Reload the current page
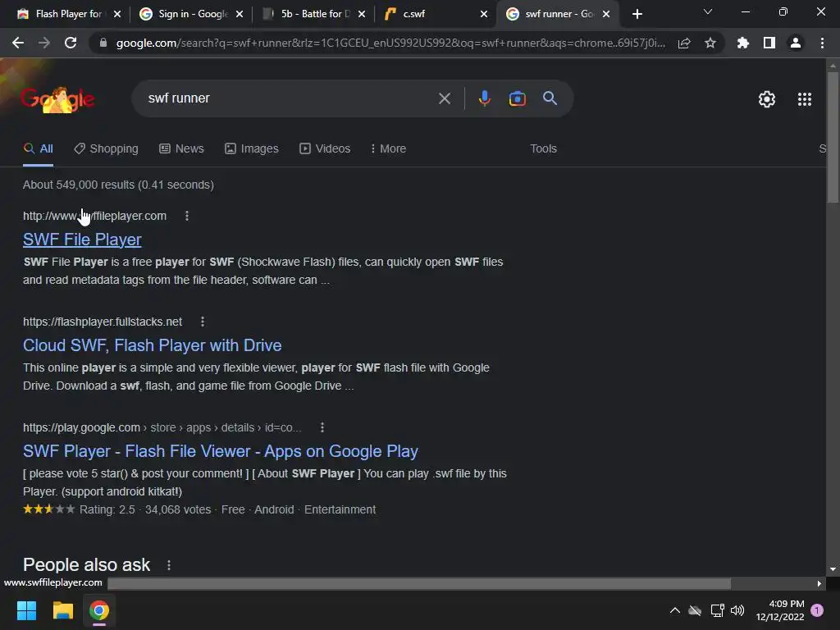This screenshot has height=630, width=840. click(71, 43)
